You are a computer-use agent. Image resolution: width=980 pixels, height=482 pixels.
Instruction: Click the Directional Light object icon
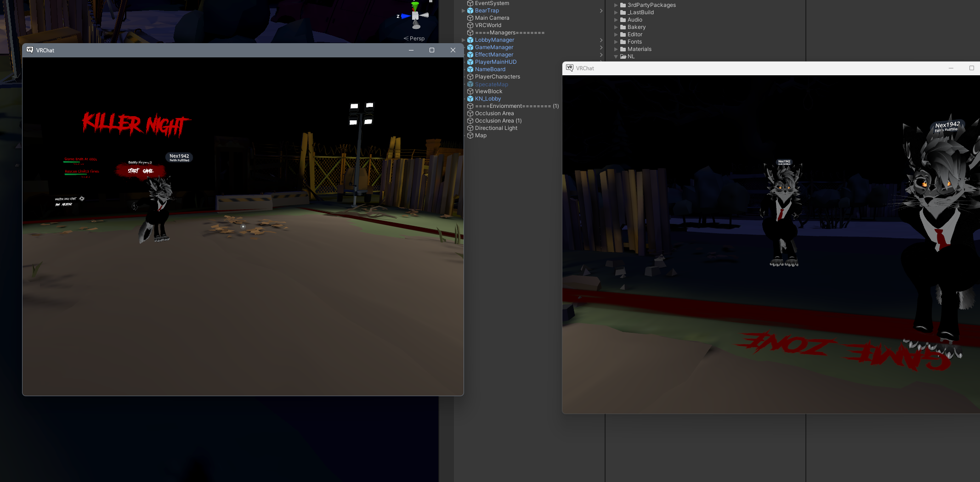470,128
